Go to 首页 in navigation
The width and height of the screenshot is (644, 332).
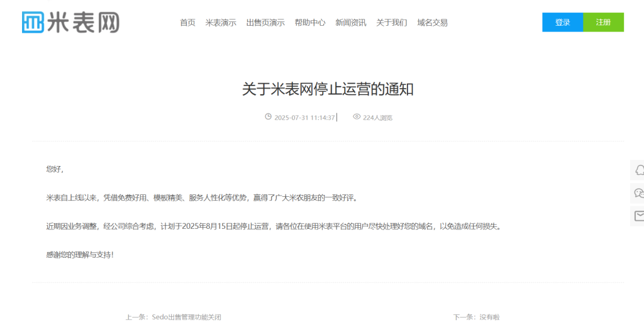187,23
